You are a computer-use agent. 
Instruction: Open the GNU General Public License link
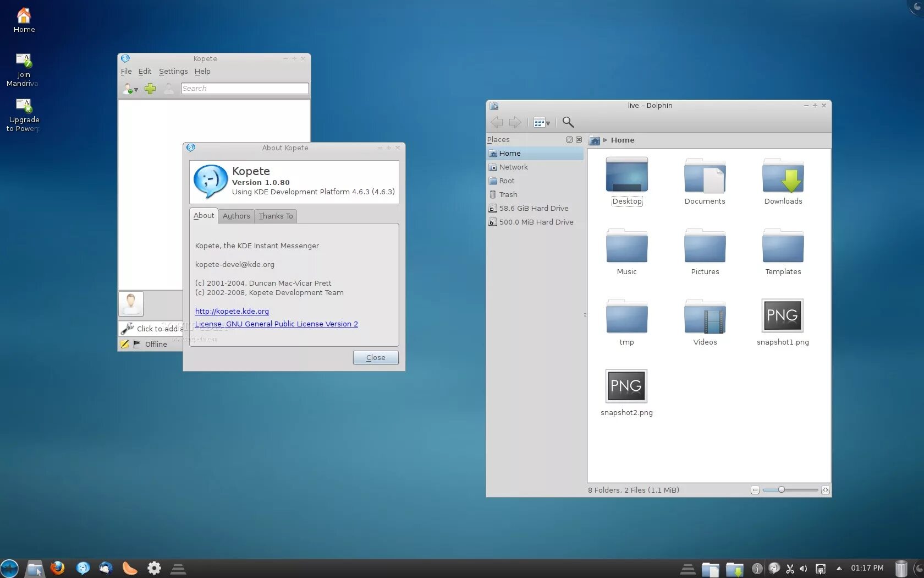[277, 324]
